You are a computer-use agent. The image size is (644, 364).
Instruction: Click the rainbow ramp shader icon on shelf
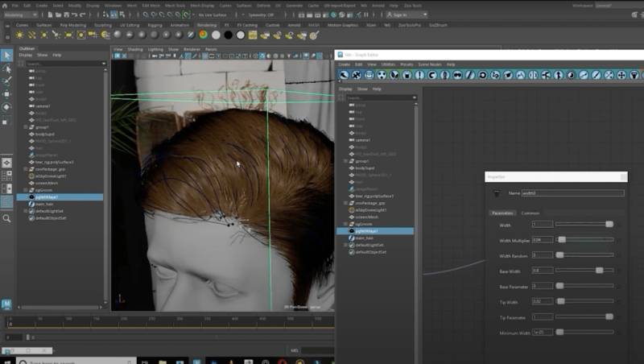(x=204, y=35)
